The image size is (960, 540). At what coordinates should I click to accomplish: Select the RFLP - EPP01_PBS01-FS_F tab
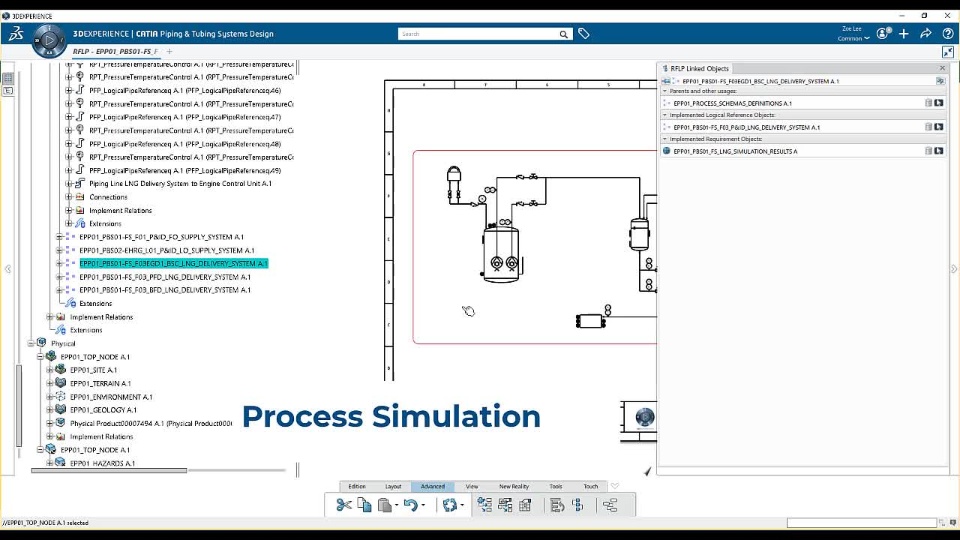pos(115,51)
